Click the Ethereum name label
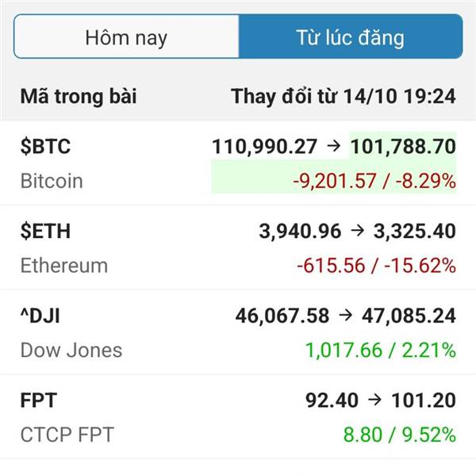The image size is (476, 476). point(63,266)
